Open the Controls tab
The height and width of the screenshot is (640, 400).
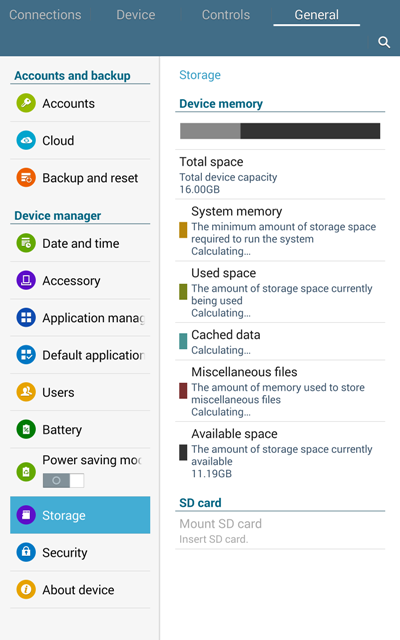[226, 15]
